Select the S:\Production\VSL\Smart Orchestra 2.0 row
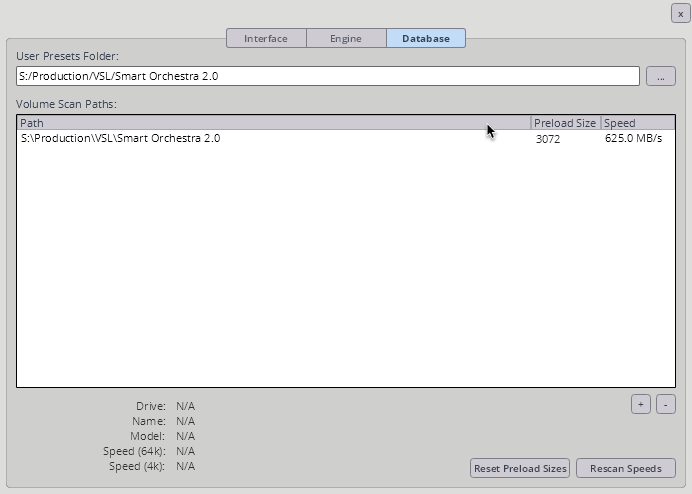 pyautogui.click(x=346, y=139)
